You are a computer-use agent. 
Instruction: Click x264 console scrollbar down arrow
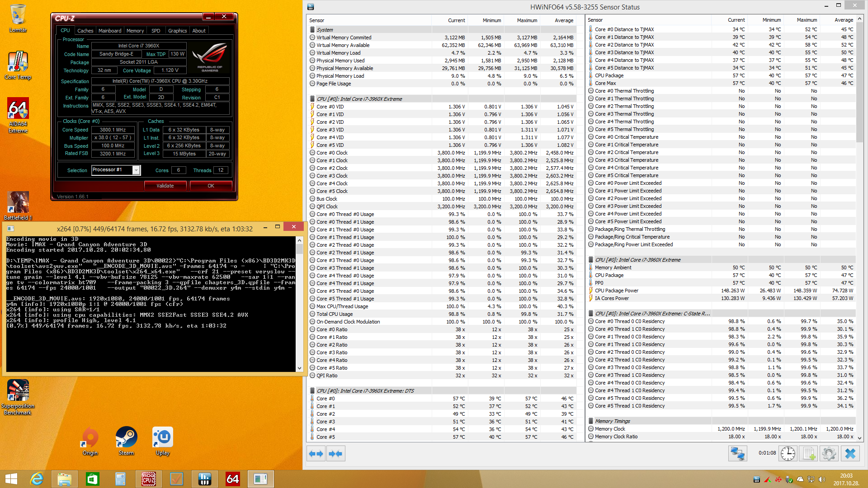point(299,368)
